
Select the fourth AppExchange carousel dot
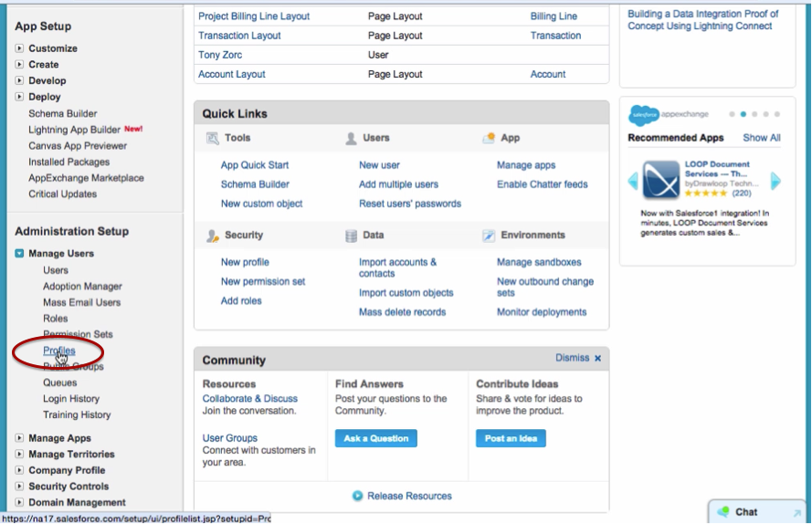766,114
